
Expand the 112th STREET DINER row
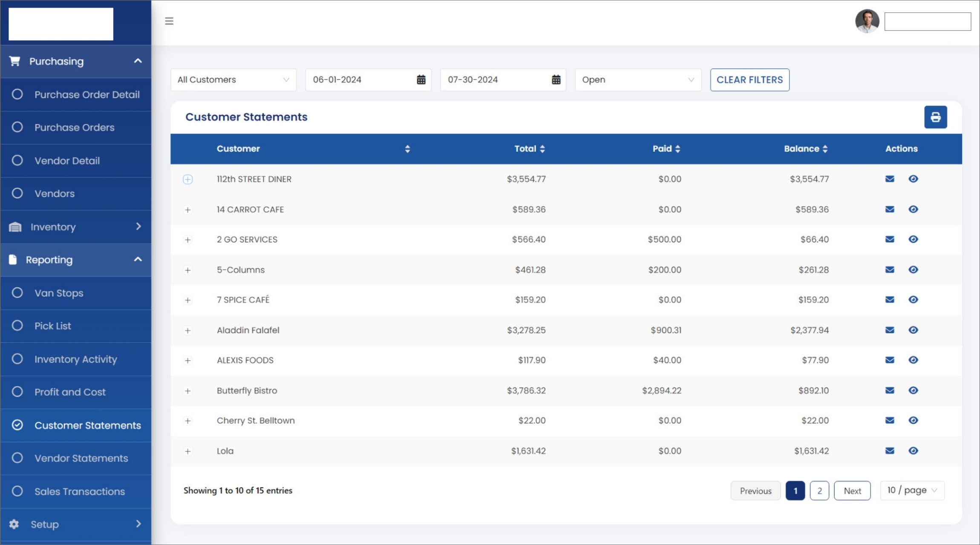point(187,179)
